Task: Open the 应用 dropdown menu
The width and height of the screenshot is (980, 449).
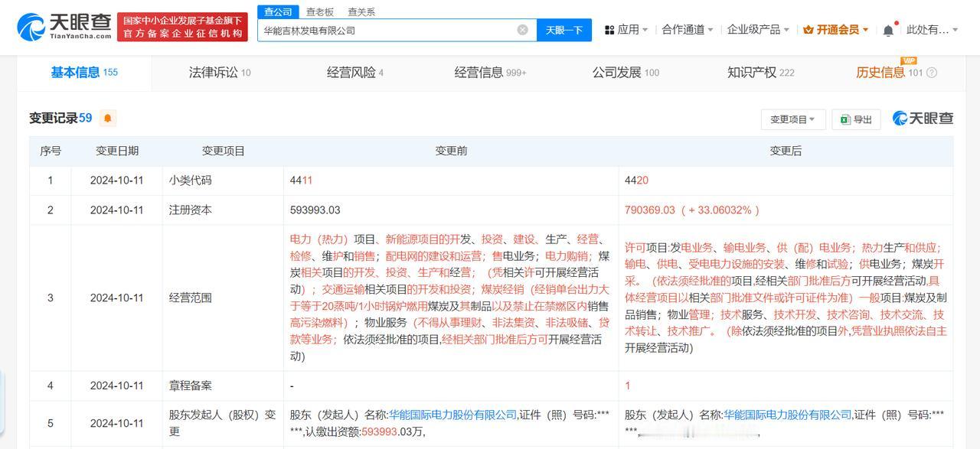Action: pos(626,30)
